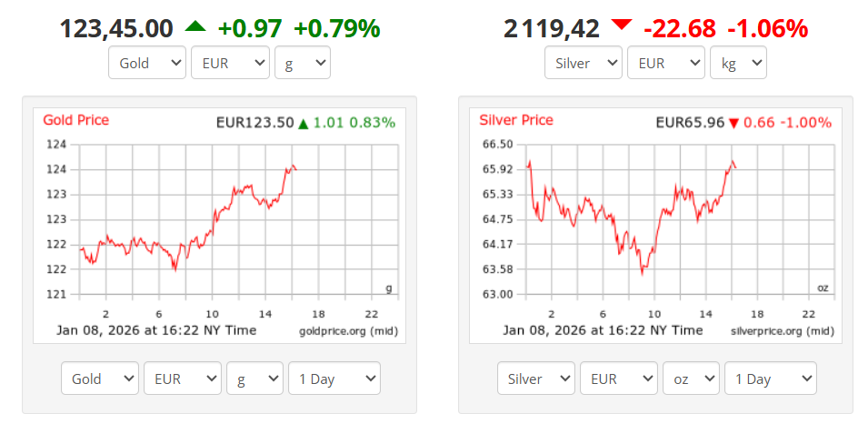Open the 1 Day range dropdown below the silver chart
The height and width of the screenshot is (424, 868).
tap(771, 379)
